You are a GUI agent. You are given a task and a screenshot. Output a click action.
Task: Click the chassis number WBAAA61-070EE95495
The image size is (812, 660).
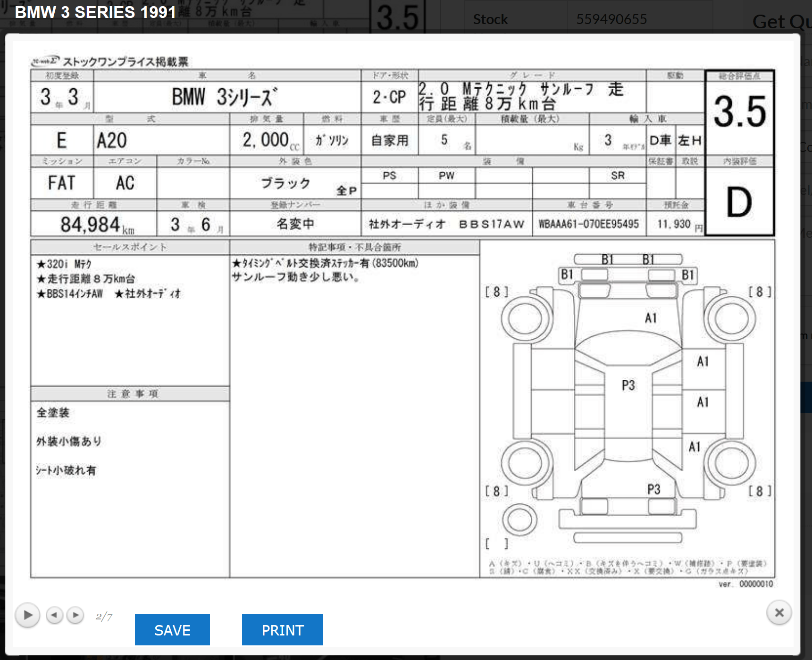(x=588, y=224)
